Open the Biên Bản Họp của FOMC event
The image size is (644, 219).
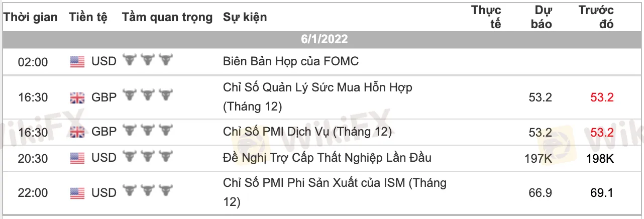291,62
